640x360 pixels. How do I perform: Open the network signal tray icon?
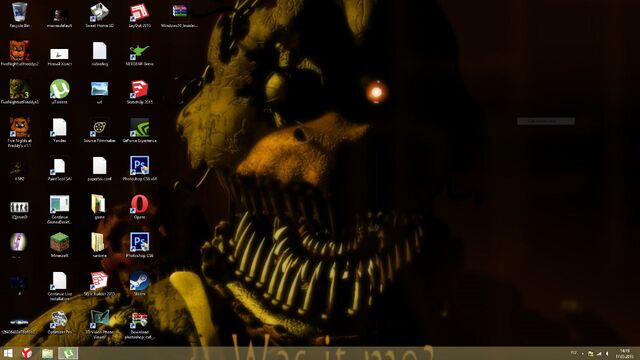(599, 353)
